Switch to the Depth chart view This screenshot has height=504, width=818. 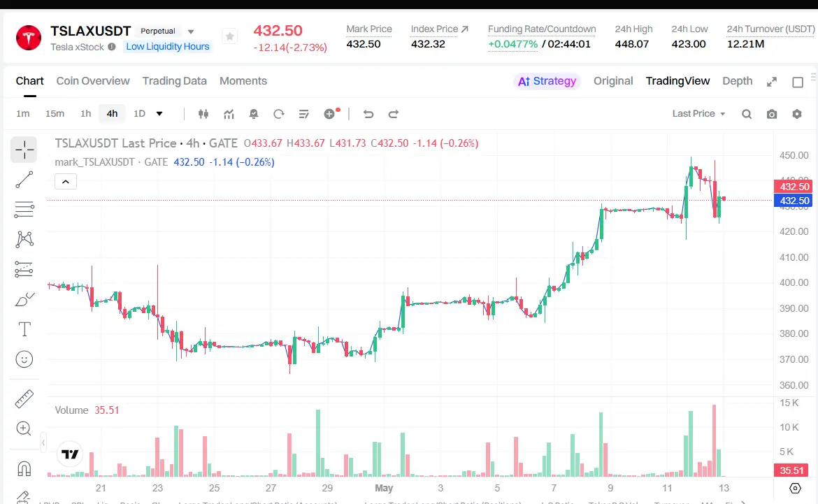coord(737,81)
